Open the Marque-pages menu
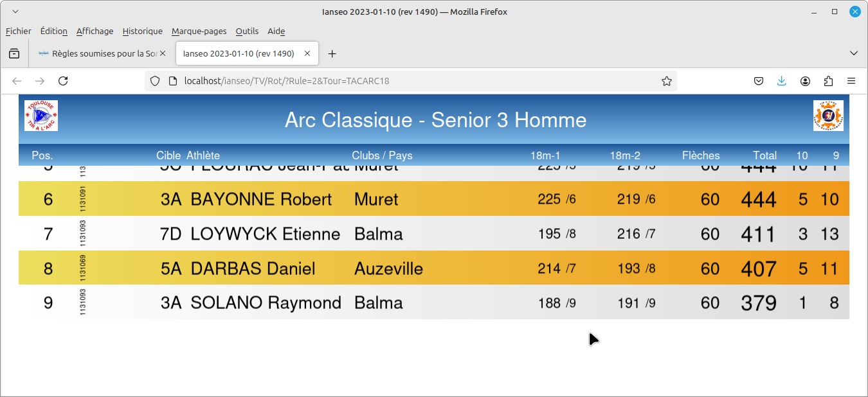The height and width of the screenshot is (397, 868). pyautogui.click(x=199, y=31)
